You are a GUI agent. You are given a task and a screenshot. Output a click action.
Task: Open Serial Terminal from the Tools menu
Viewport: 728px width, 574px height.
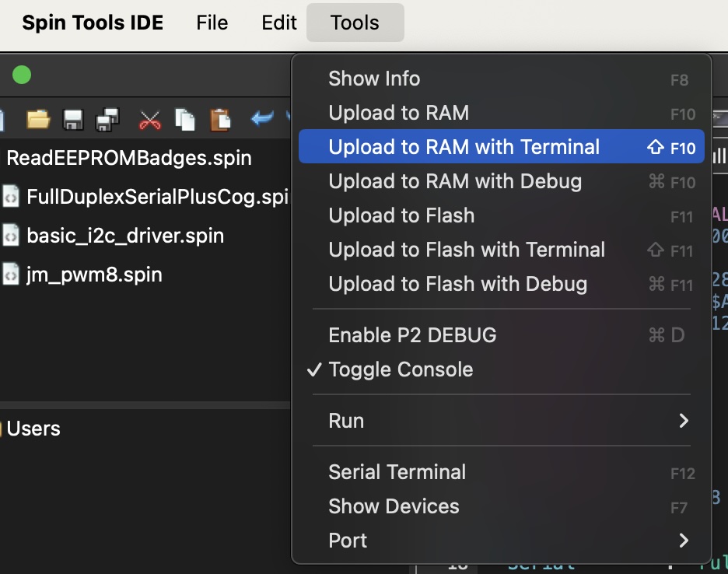click(502, 472)
